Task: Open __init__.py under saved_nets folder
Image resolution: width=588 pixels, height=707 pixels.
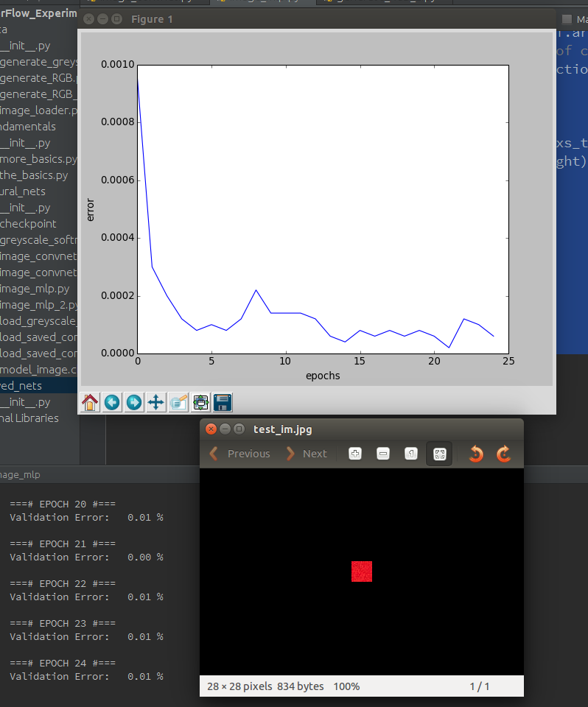Action: (25, 402)
